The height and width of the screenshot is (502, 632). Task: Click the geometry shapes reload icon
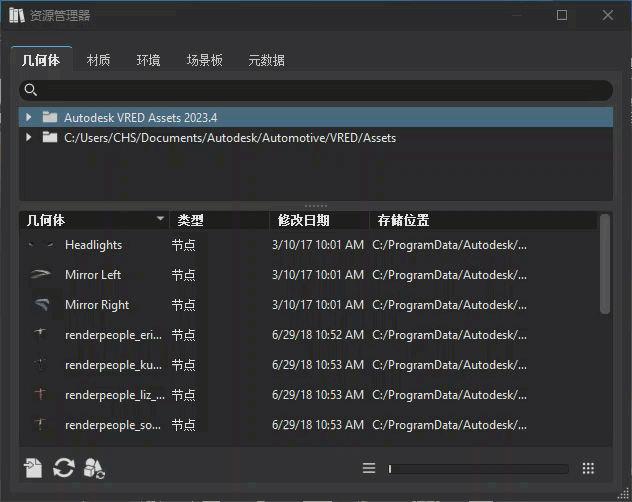pyautogui.click(x=94, y=468)
